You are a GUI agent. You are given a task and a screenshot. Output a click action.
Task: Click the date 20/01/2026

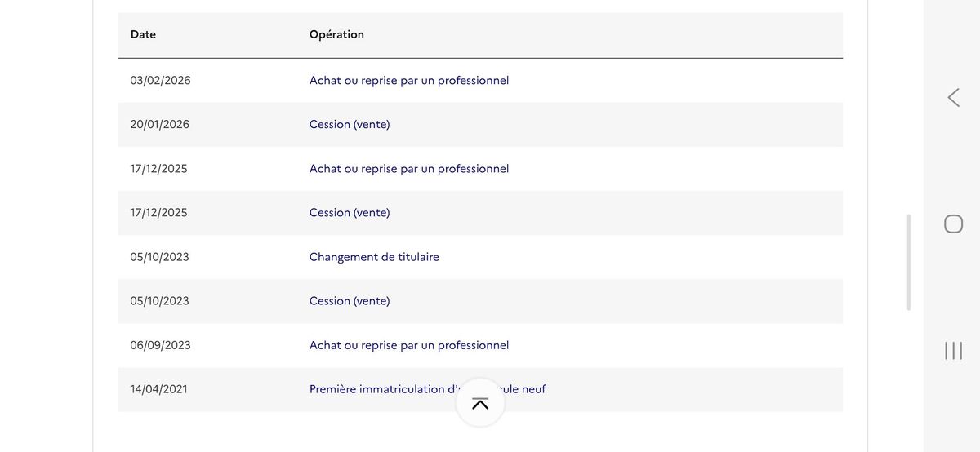pos(159,125)
